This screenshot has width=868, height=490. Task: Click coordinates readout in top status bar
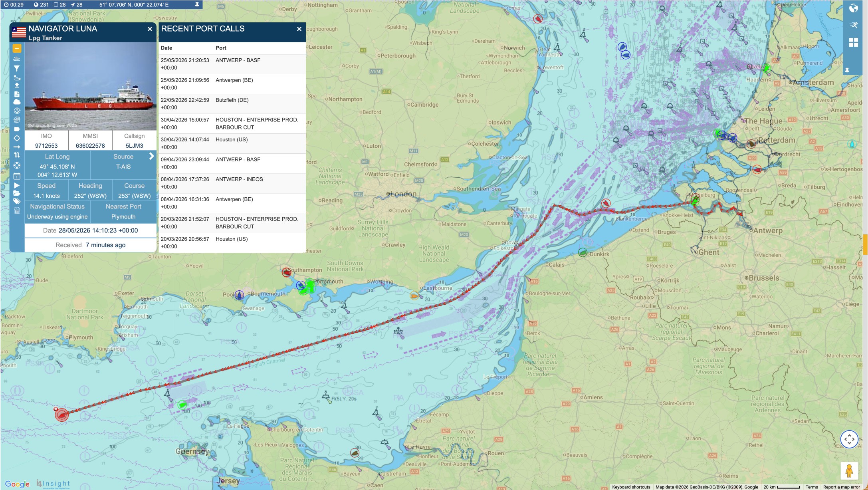(x=134, y=5)
